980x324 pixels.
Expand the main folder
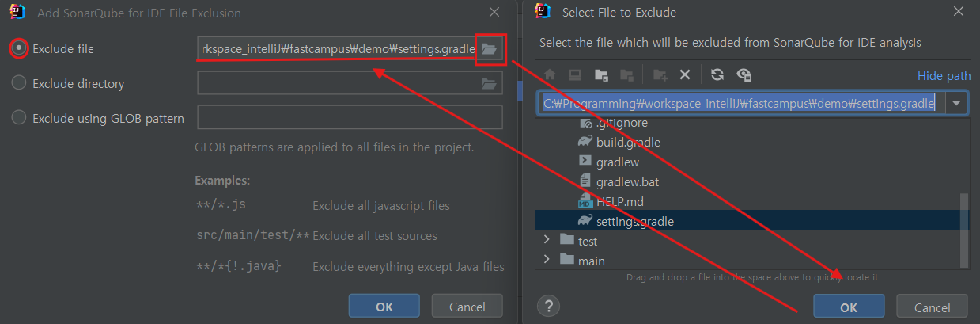(x=547, y=261)
